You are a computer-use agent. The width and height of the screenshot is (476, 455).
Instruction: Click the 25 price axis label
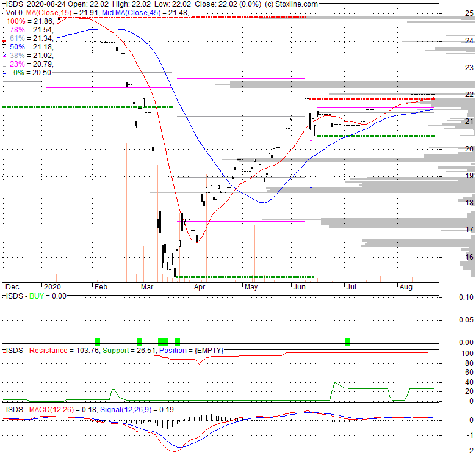pyautogui.click(x=469, y=13)
